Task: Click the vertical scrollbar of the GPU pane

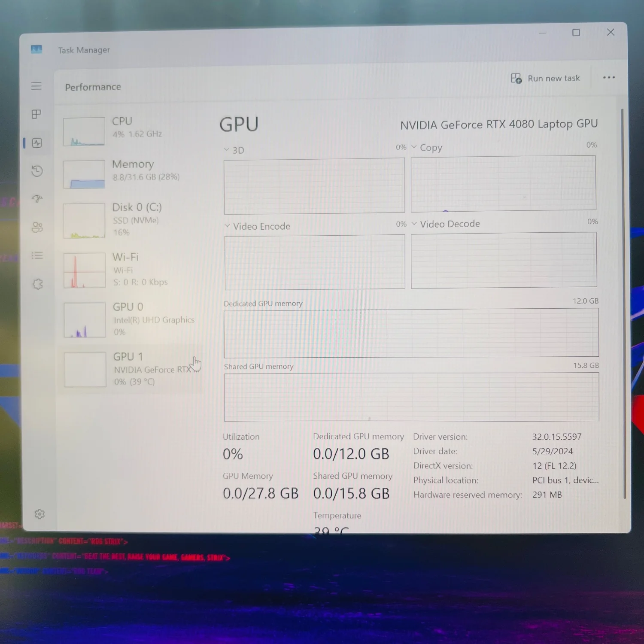Action: pos(623,303)
